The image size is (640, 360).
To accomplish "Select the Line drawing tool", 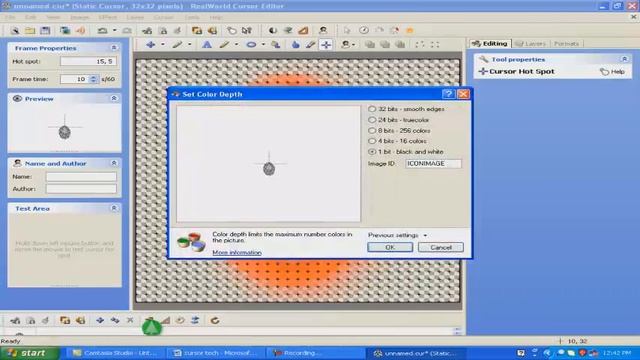I will coord(224,44).
